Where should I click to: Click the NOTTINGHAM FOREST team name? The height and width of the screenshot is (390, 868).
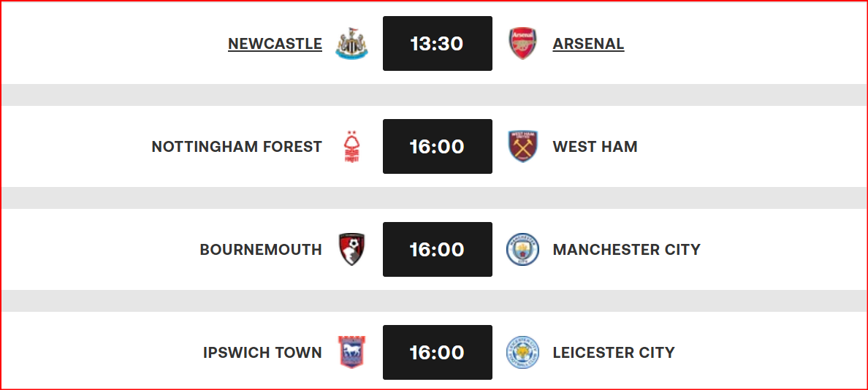click(237, 147)
